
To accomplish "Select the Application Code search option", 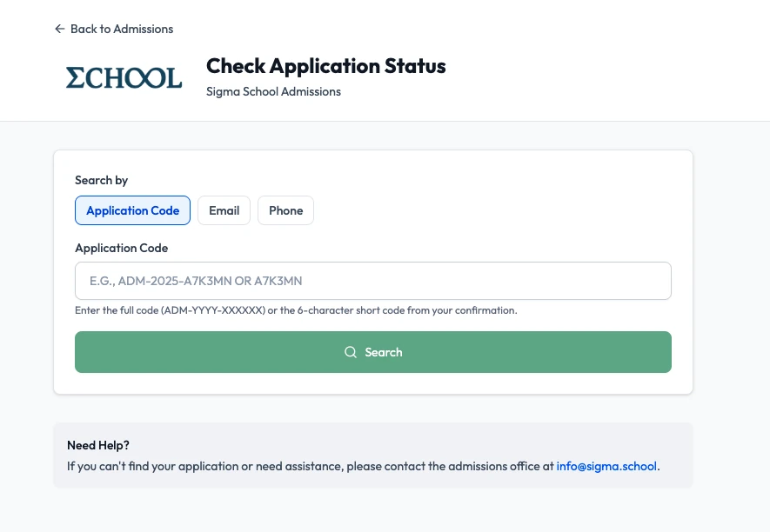I will tap(132, 210).
